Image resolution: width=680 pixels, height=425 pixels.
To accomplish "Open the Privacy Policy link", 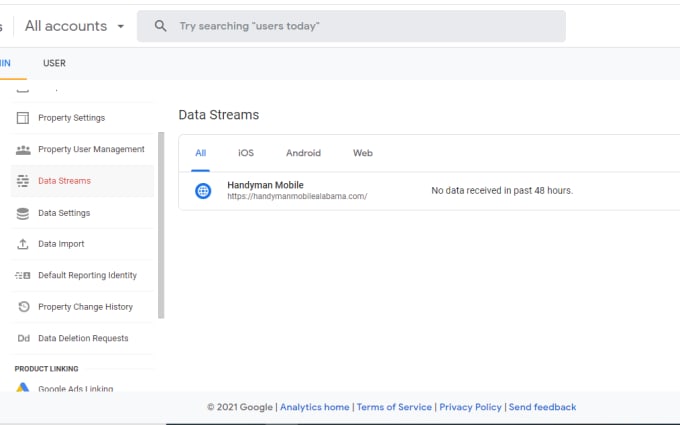I will 471,407.
